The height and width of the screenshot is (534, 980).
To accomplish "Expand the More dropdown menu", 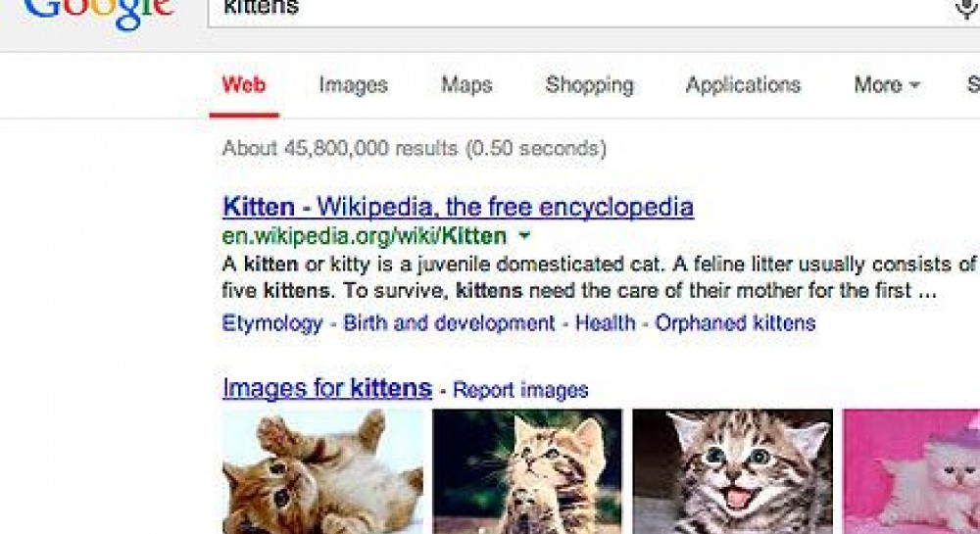I will [x=887, y=85].
